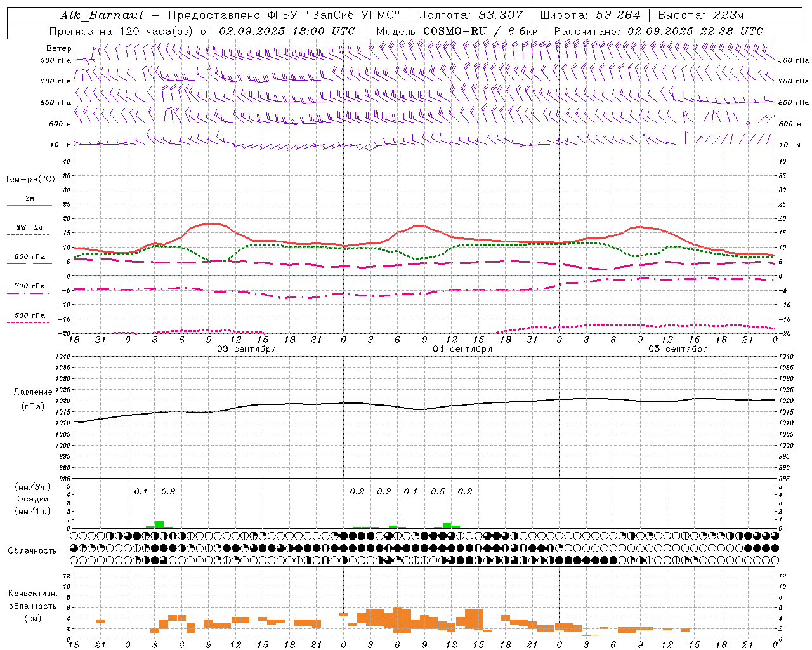
Task: Click the 'Тем-ра(°C)' temperature panel label
Action: tap(30, 180)
